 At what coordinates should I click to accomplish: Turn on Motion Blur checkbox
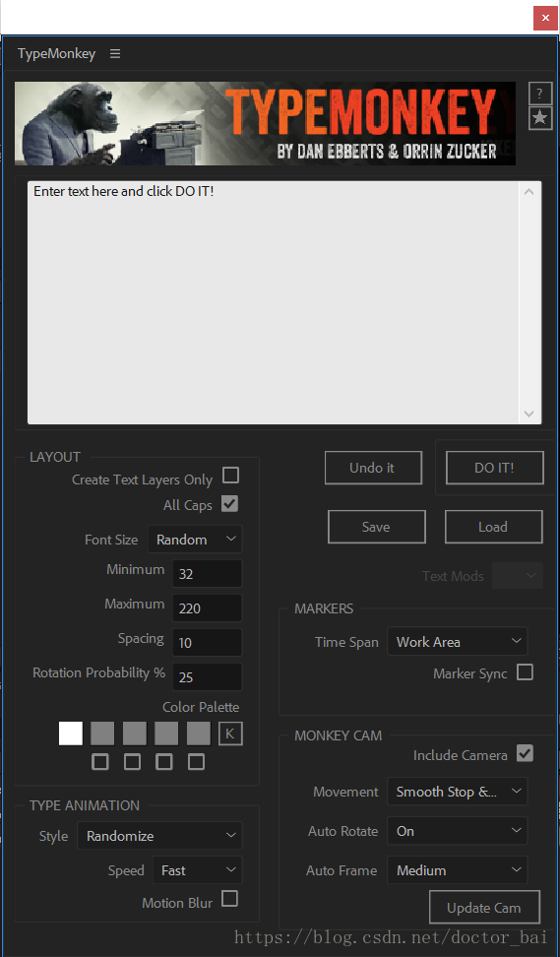(x=230, y=899)
